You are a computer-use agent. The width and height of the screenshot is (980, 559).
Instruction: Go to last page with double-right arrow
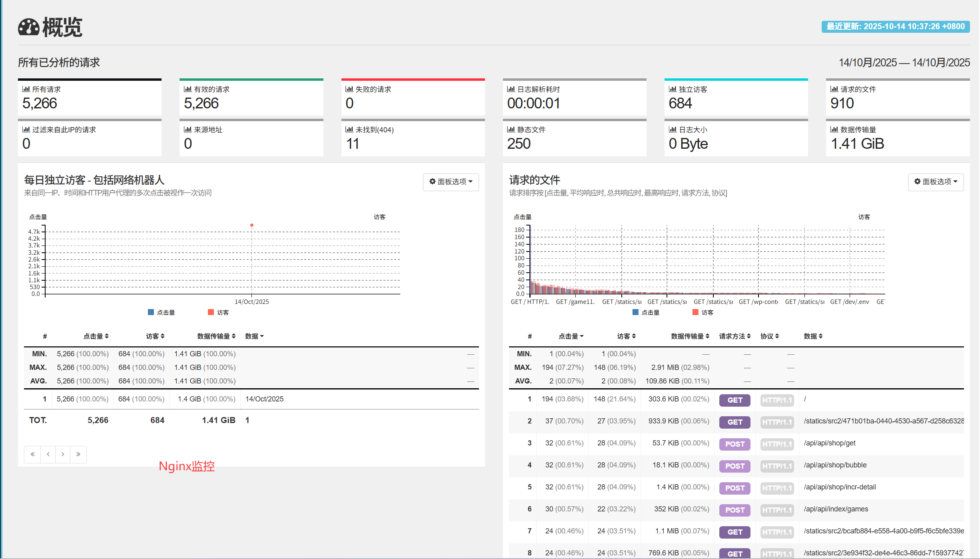(x=78, y=454)
